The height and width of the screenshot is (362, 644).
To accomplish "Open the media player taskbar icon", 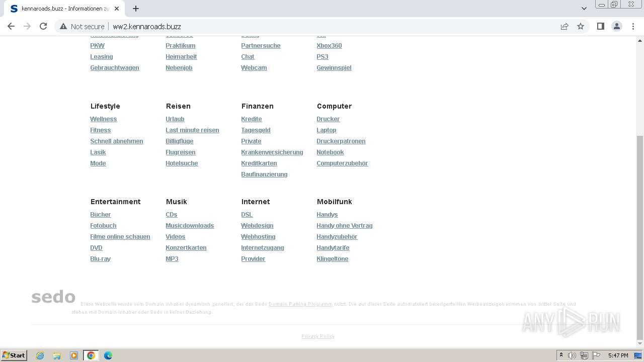I will [x=74, y=355].
